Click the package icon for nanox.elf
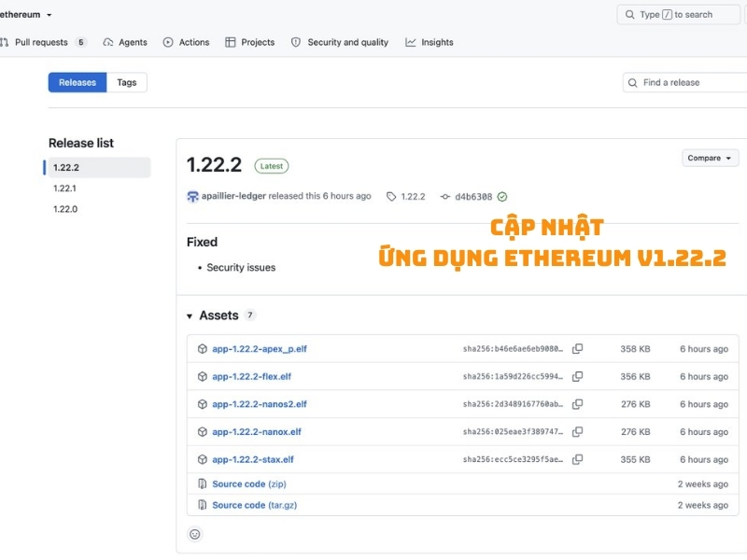Screen dimensions: 747x560 click(x=203, y=432)
